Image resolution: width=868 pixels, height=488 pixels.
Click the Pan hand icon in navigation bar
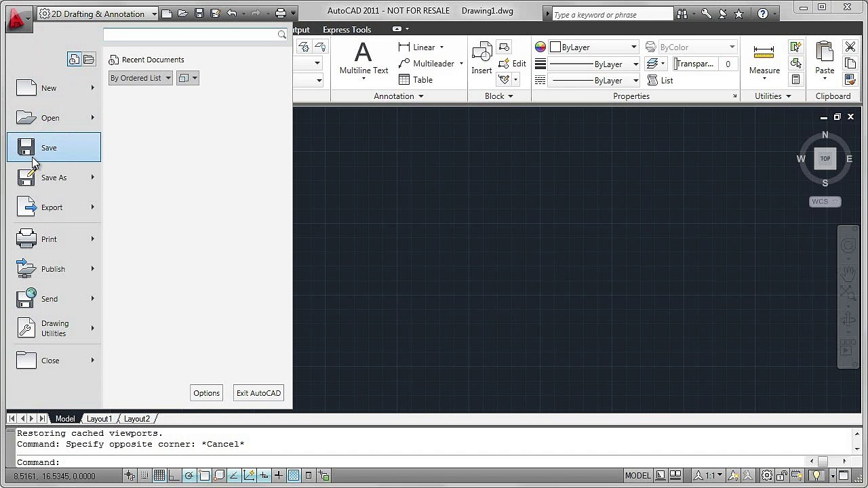tap(848, 273)
